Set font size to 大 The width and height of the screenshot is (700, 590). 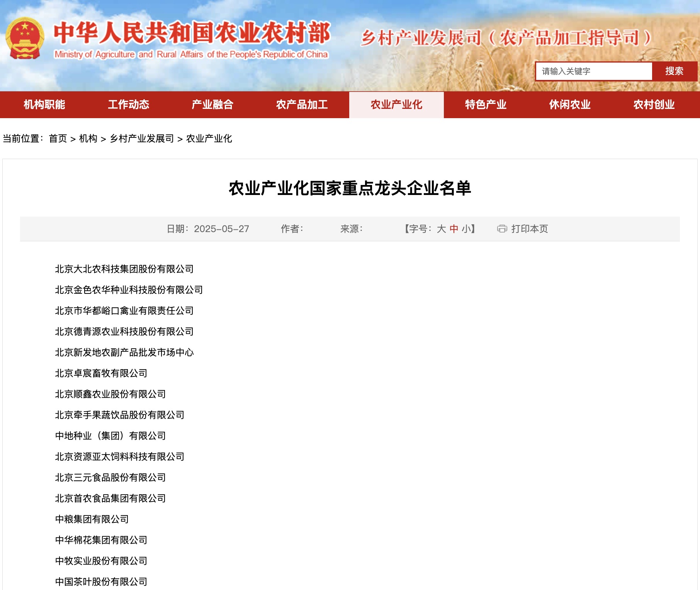[x=441, y=229]
